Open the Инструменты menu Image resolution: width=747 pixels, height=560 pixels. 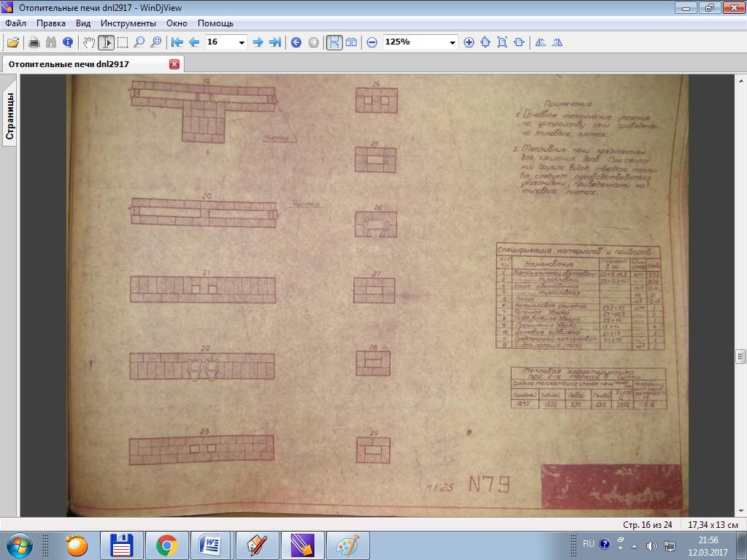pyautogui.click(x=129, y=23)
